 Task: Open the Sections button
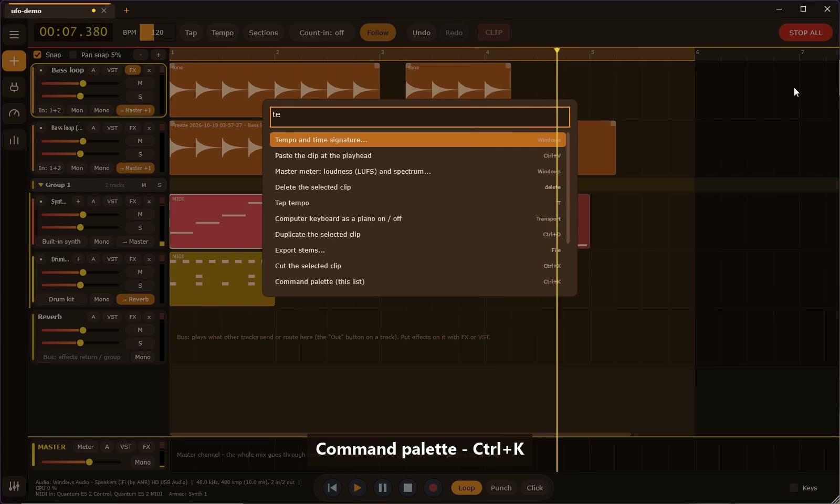pos(263,33)
